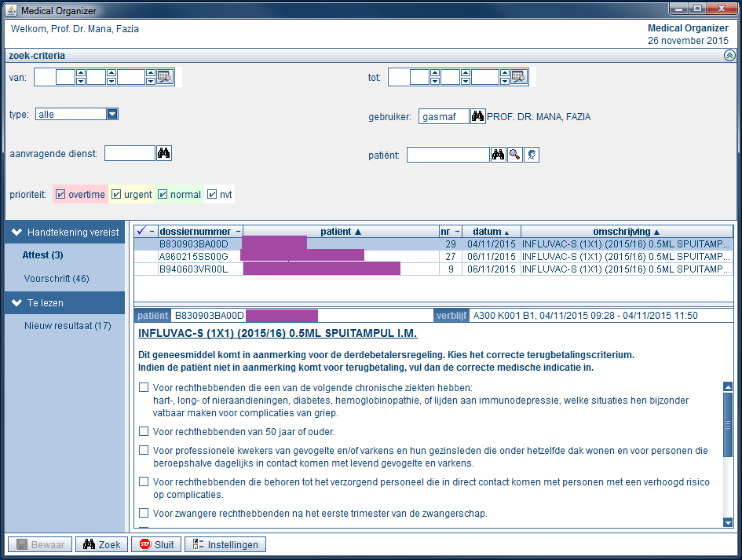Image resolution: width=742 pixels, height=560 pixels.
Task: Click binoculars search icon beside patiënt field
Action: click(498, 155)
